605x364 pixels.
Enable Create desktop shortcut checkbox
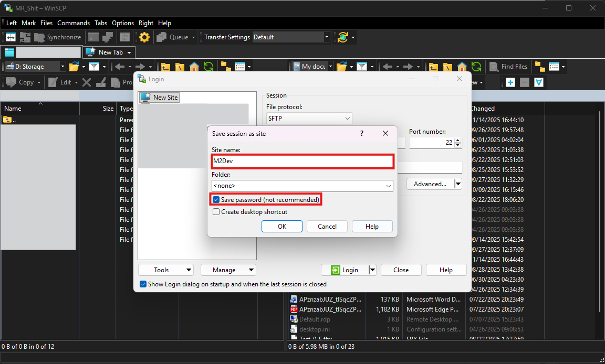point(216,212)
